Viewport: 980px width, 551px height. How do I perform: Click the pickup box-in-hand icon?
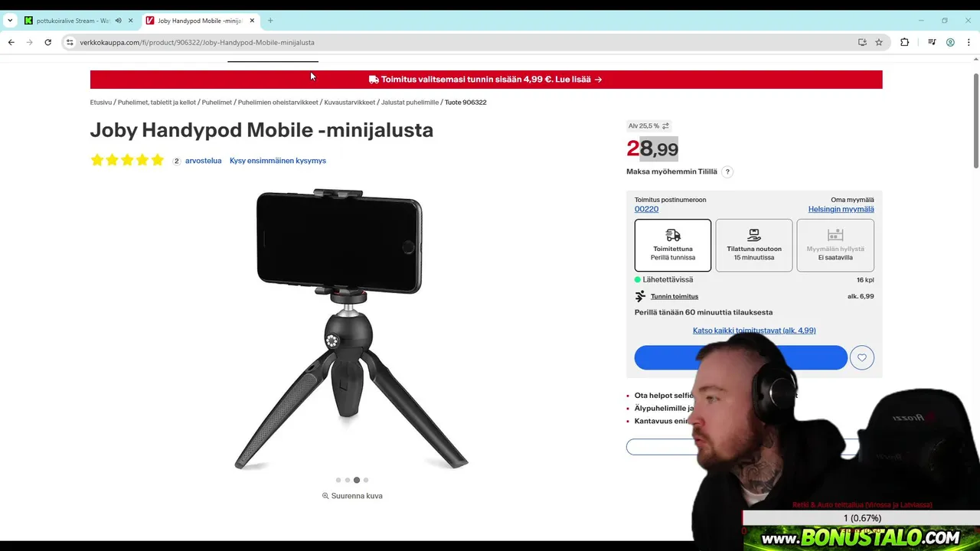(x=754, y=235)
